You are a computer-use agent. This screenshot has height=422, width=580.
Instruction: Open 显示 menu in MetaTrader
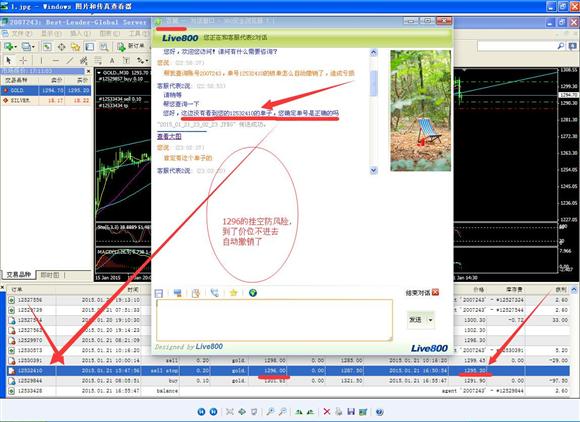(x=50, y=34)
